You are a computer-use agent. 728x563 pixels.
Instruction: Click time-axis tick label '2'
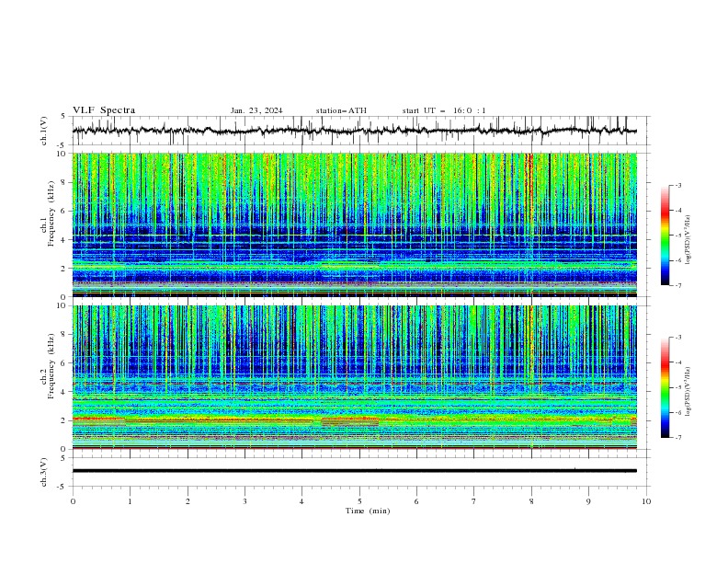pos(188,501)
